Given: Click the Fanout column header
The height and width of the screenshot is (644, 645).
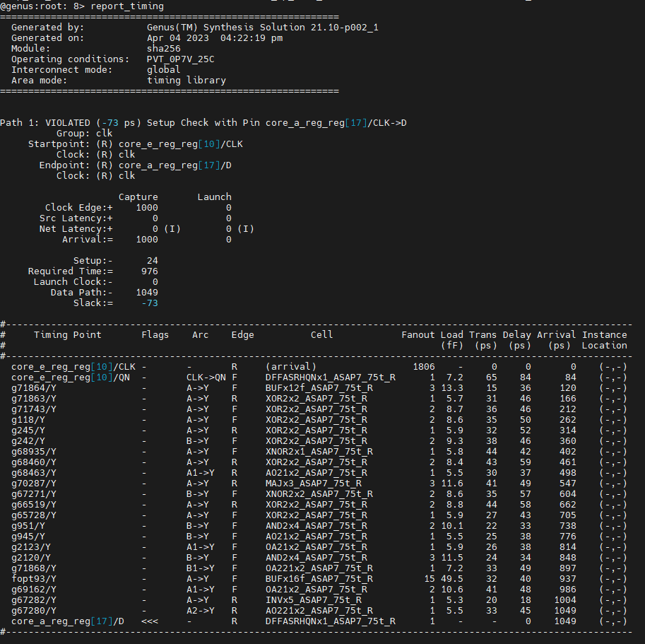Looking at the screenshot, I should click(418, 334).
